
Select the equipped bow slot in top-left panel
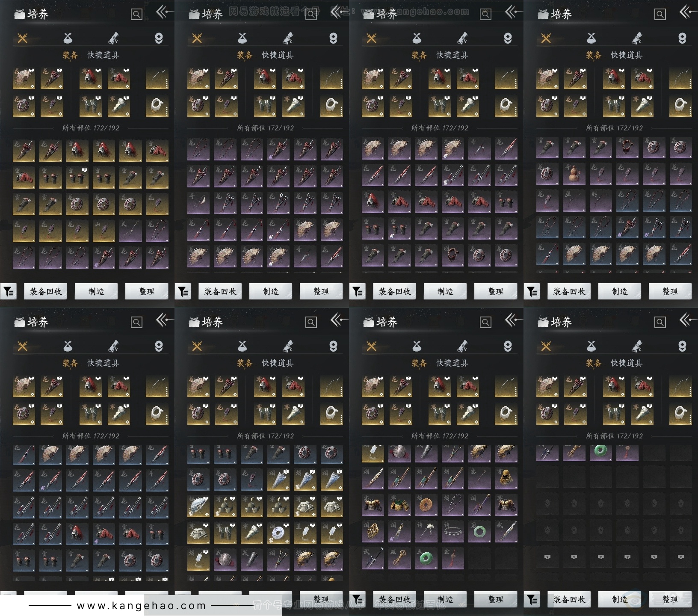click(157, 78)
